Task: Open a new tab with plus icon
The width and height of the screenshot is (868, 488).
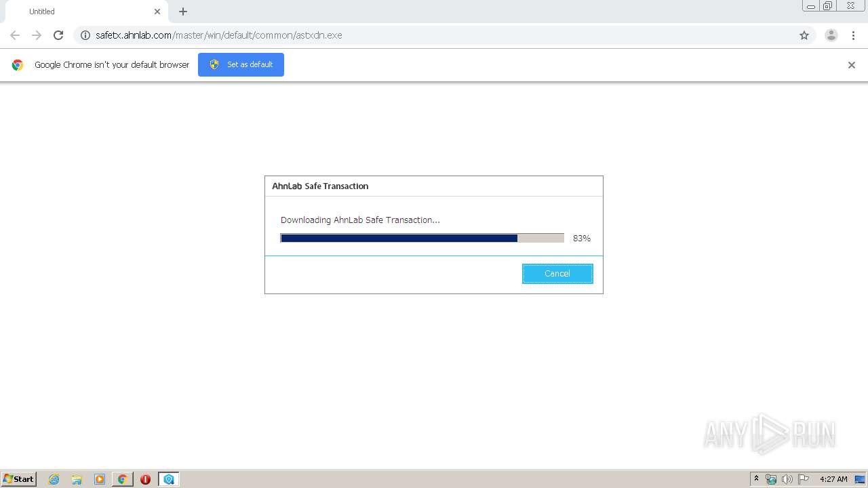Action: [183, 12]
